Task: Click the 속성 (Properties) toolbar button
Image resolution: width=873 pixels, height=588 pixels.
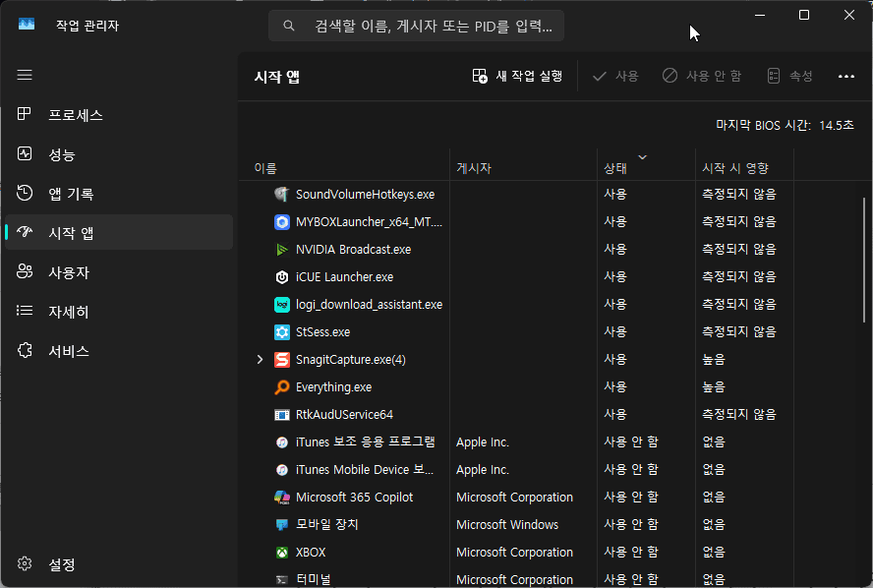Action: coord(789,76)
